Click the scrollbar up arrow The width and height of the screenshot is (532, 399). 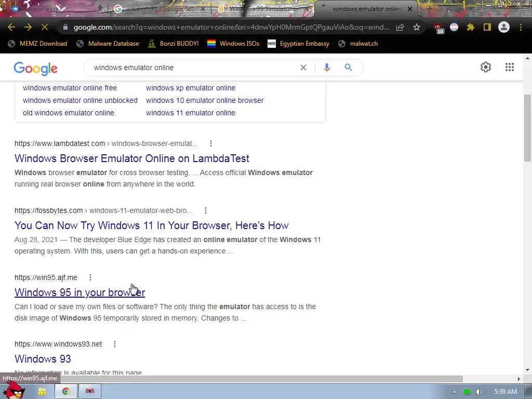[x=528, y=58]
